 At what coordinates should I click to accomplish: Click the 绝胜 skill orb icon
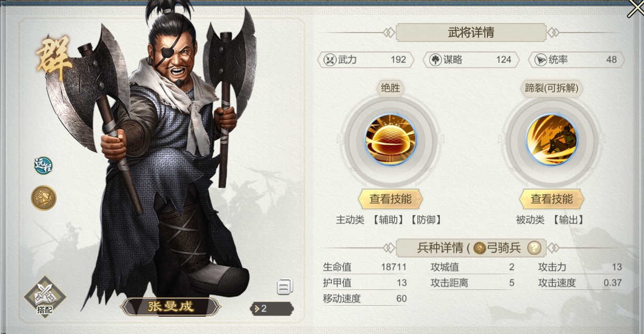[x=391, y=139]
